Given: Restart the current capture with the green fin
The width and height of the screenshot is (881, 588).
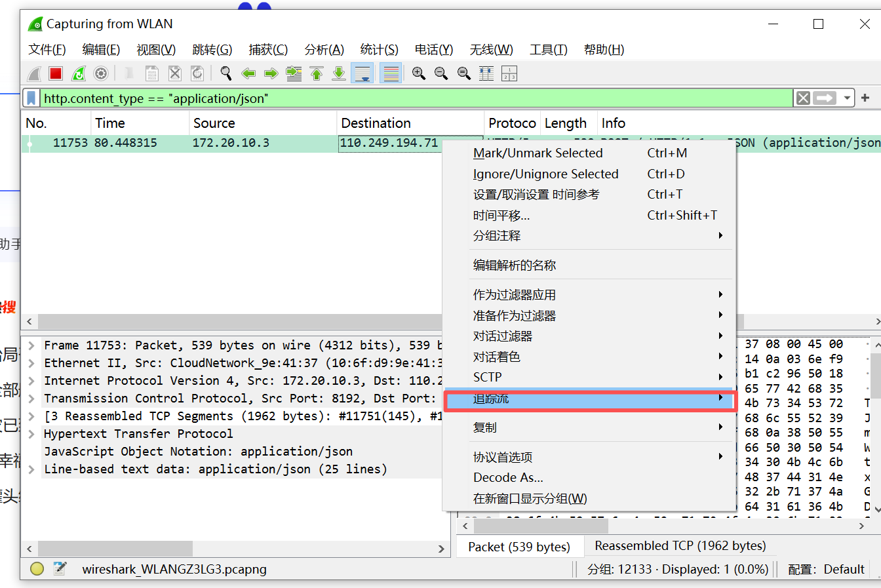Looking at the screenshot, I should coord(79,73).
